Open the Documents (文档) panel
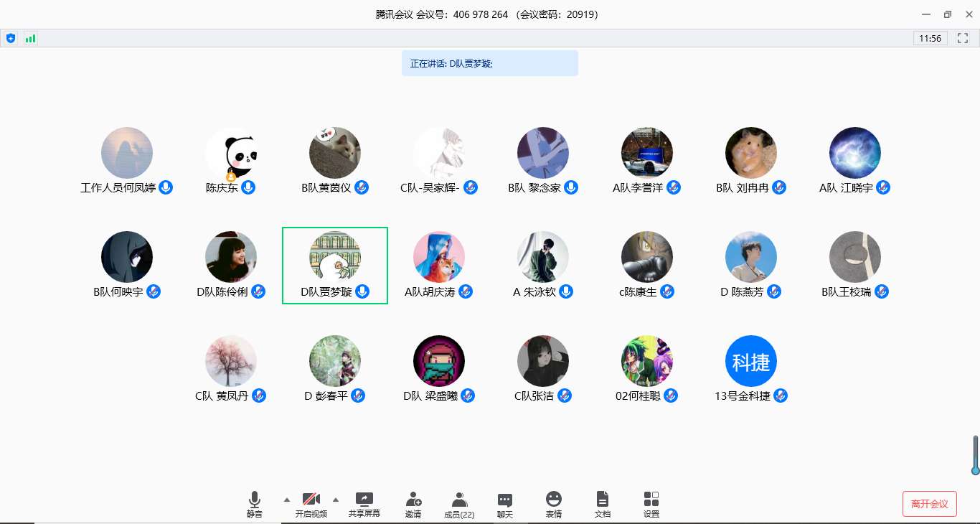 (603, 505)
